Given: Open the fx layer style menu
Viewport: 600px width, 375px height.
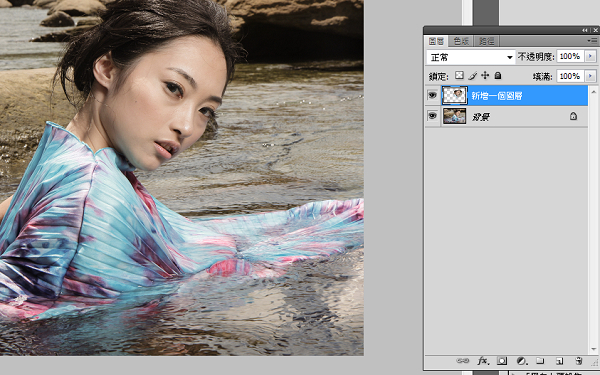Looking at the screenshot, I should coord(483,360).
